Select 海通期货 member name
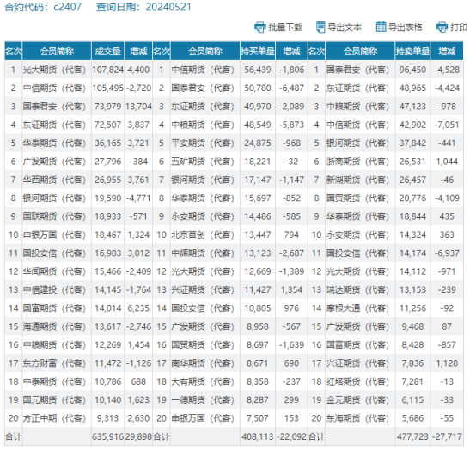The height and width of the screenshot is (451, 476). (54, 326)
